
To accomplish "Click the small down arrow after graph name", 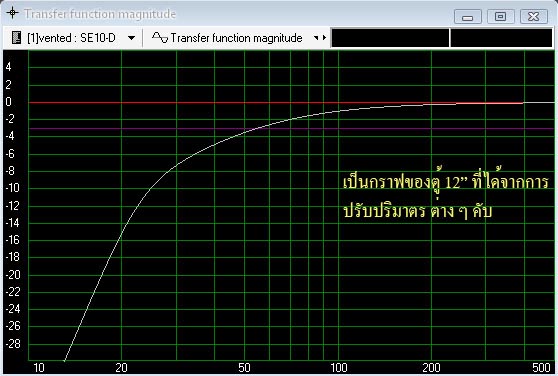I will 316,37.
